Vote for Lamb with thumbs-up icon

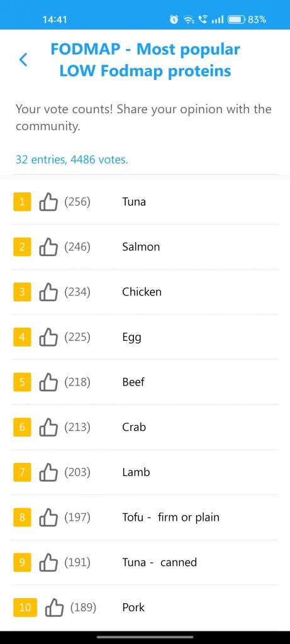(x=48, y=473)
